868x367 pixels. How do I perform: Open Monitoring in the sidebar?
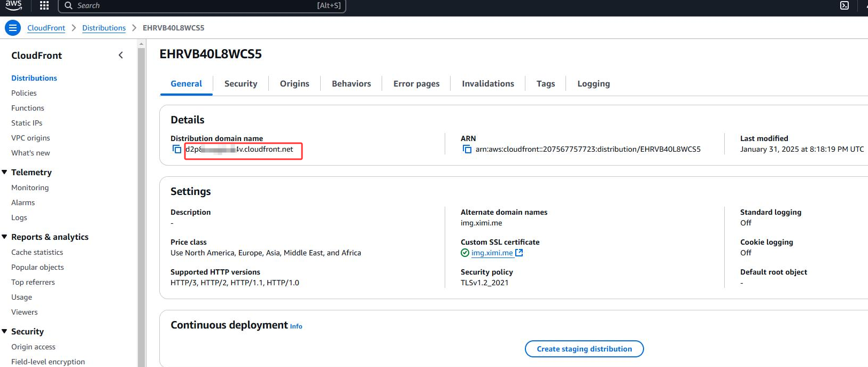[30, 188]
